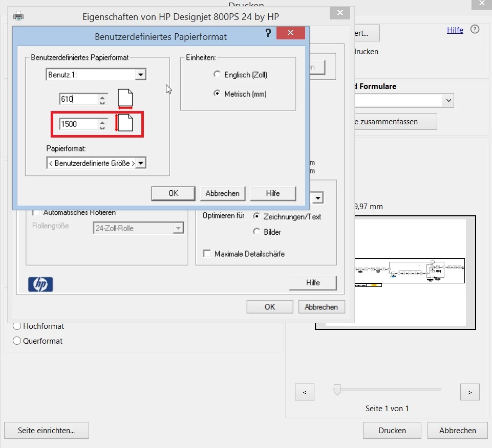Enable Maximale Detailschärfe checkbox
The image size is (492, 448).
click(207, 253)
